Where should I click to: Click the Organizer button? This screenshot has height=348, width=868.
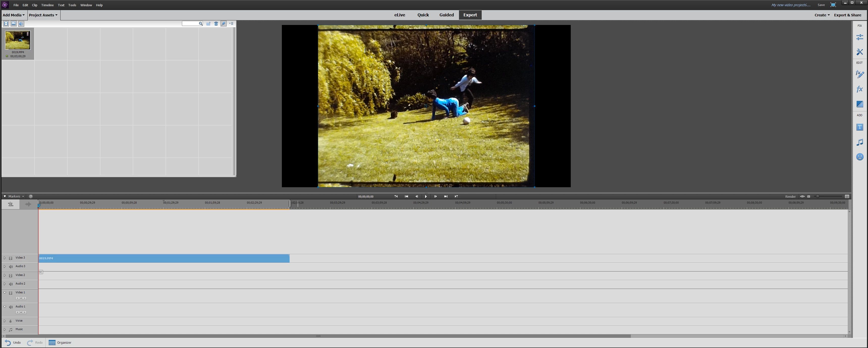pos(60,343)
